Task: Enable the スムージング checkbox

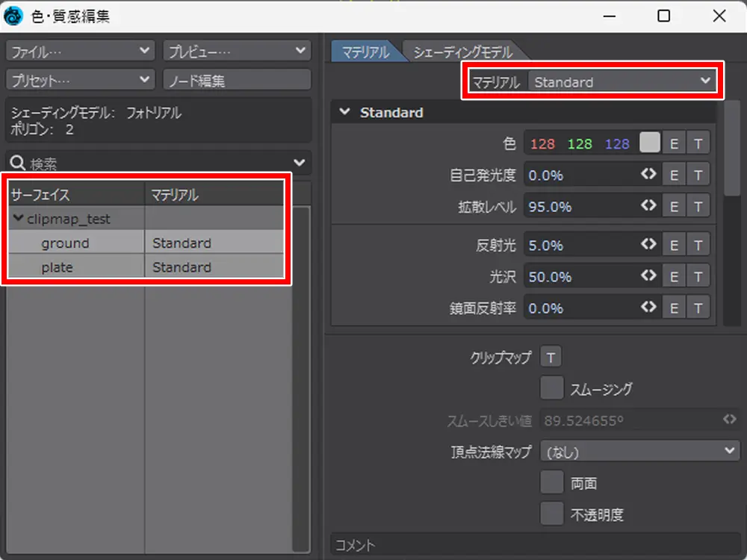Action: [x=551, y=388]
